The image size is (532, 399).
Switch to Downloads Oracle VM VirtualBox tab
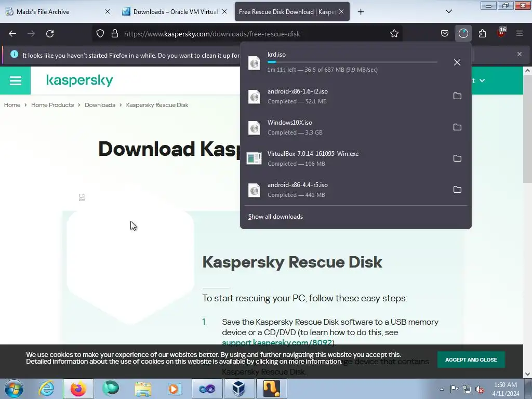tap(175, 11)
